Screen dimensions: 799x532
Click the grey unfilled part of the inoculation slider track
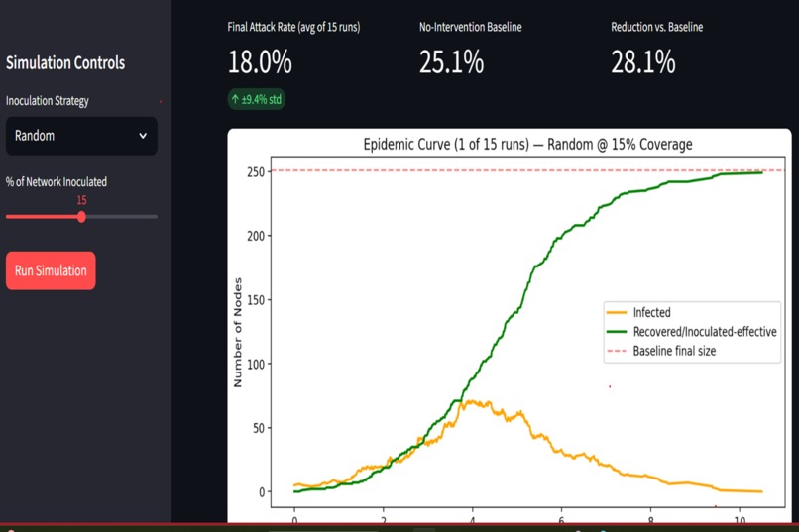point(121,217)
